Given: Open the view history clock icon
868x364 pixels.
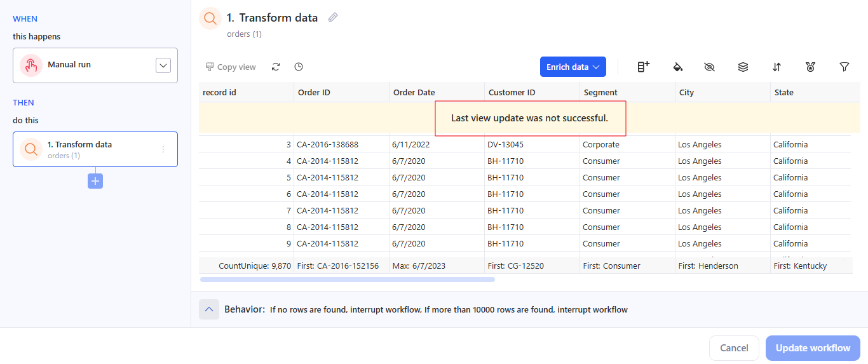Looking at the screenshot, I should tap(299, 67).
